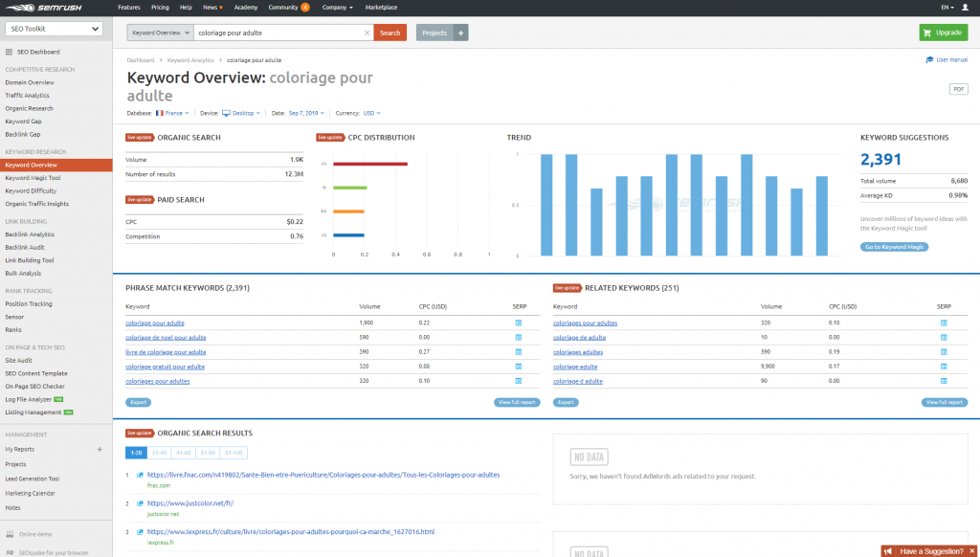Open Features in top navigation

point(129,8)
